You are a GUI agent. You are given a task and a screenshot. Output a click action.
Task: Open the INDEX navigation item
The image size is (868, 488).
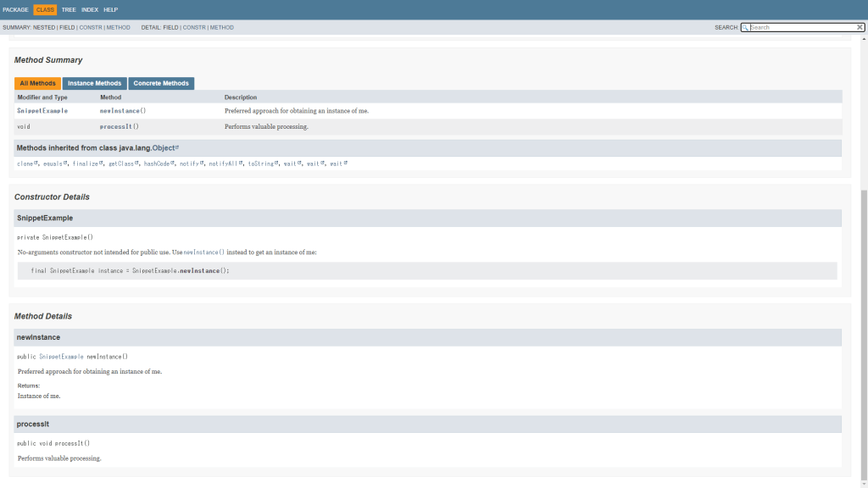click(90, 9)
